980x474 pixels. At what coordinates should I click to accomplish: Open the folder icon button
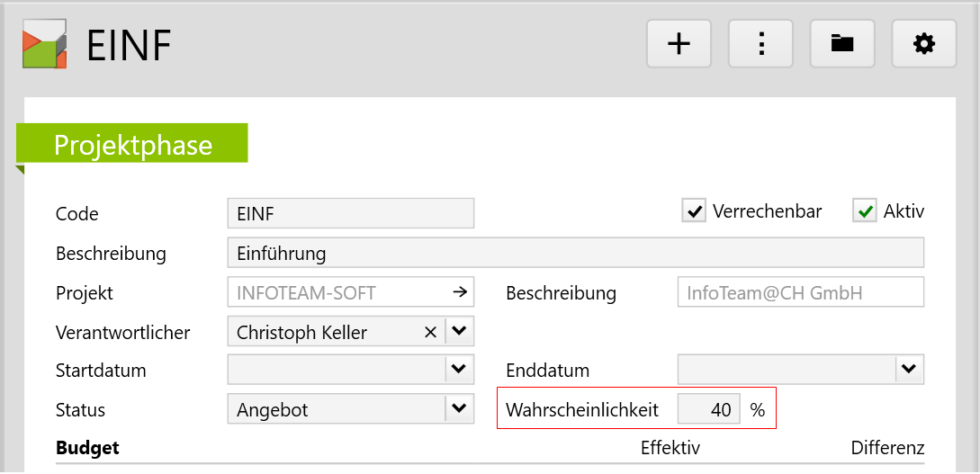pyautogui.click(x=842, y=43)
